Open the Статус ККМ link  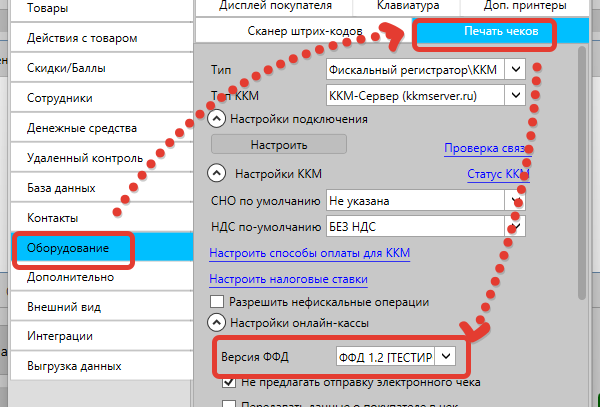[497, 174]
